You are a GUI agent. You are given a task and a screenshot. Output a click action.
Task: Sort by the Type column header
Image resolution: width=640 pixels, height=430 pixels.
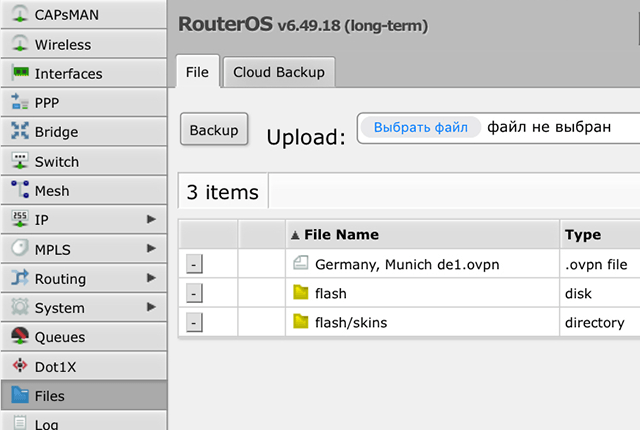600,234
